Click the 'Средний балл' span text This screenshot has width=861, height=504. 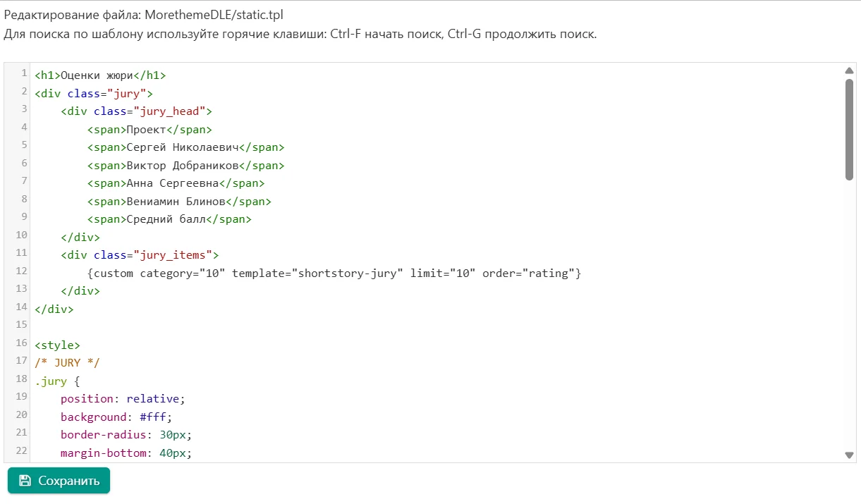[166, 219]
